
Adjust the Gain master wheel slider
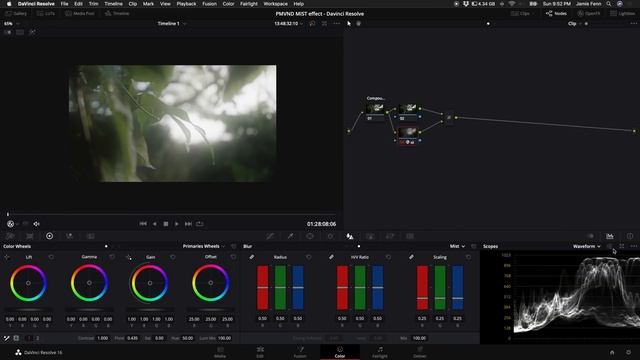[x=150, y=310]
